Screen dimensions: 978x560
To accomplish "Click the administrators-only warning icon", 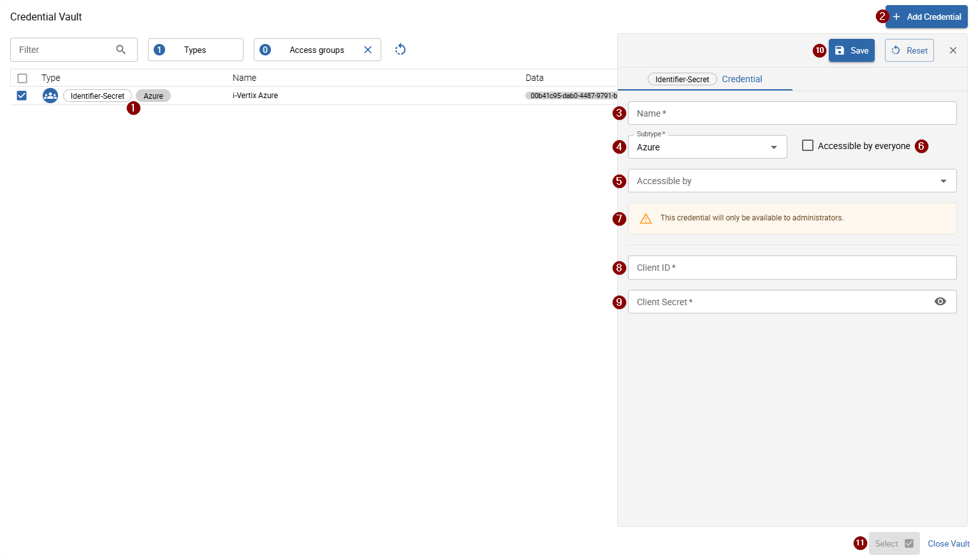I will (646, 219).
